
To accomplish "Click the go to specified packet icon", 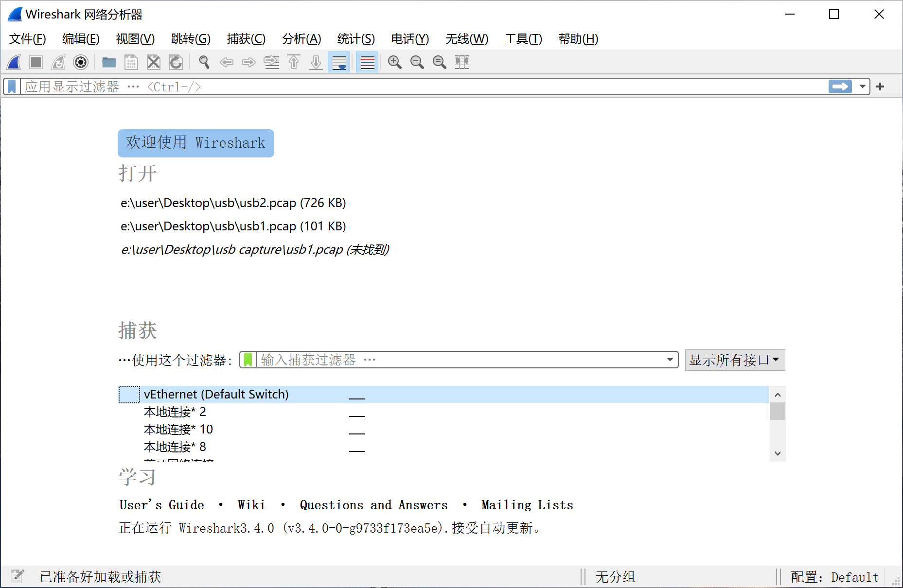I will (x=271, y=62).
